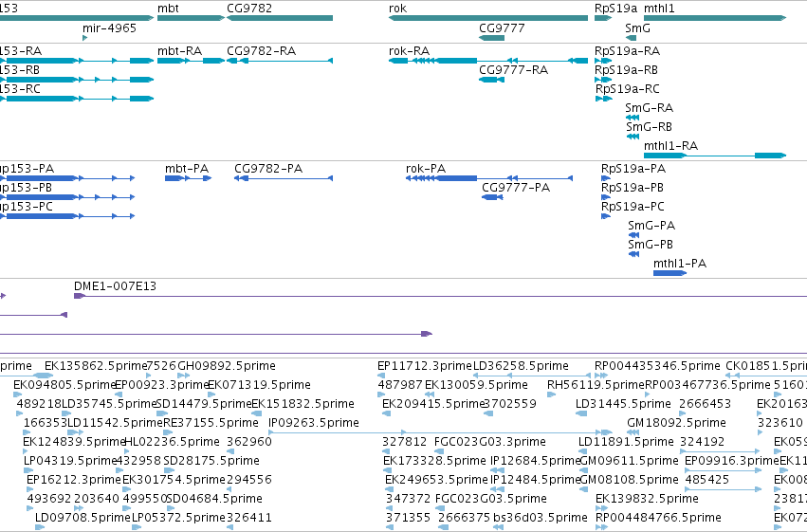Screen dimensions: 807x532
Task: Click the IP12684.5prime EST label
Action: 535,462
